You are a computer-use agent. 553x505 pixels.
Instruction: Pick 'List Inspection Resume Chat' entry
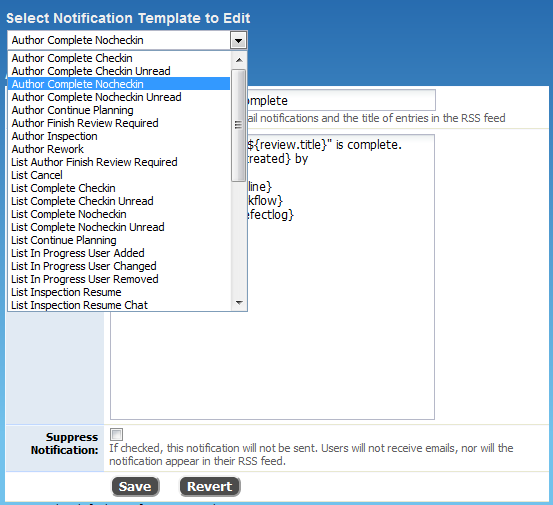[120, 305]
